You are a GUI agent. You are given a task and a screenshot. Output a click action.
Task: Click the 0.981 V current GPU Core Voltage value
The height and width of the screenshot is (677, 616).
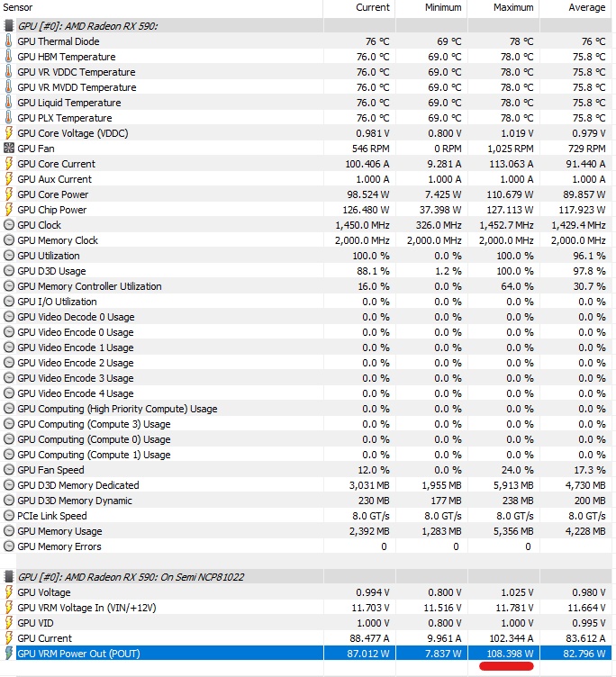(373, 133)
